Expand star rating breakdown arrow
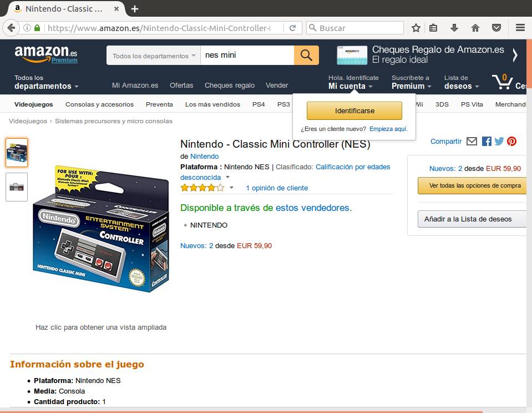 [x=231, y=188]
